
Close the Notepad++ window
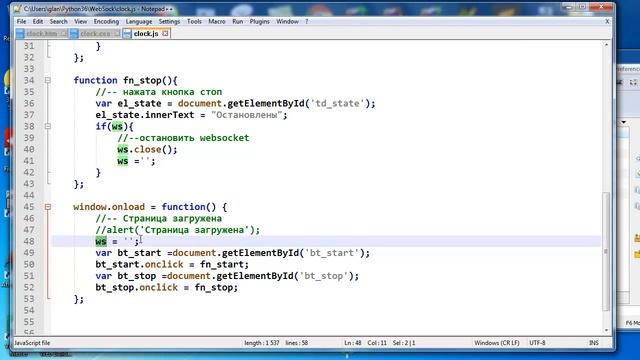pyautogui.click(x=602, y=7)
